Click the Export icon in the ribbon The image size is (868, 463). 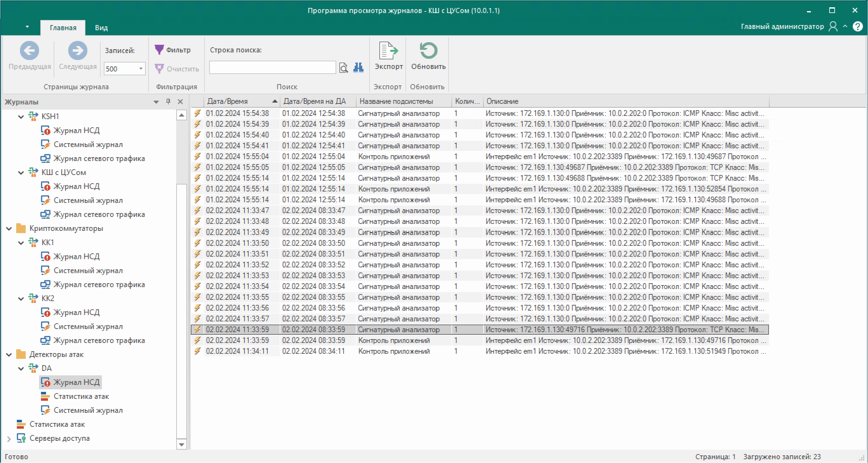point(389,51)
